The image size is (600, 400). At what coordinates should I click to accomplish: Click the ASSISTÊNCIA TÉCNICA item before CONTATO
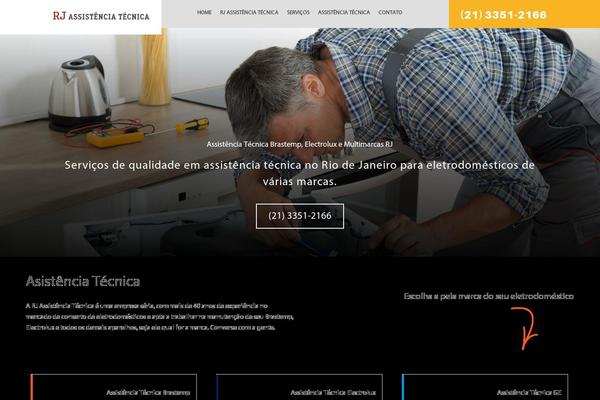point(343,13)
